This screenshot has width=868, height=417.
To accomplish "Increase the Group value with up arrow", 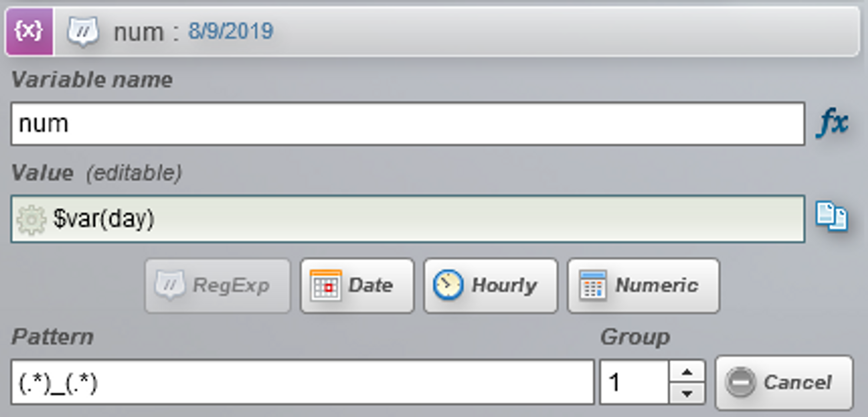I will [687, 372].
